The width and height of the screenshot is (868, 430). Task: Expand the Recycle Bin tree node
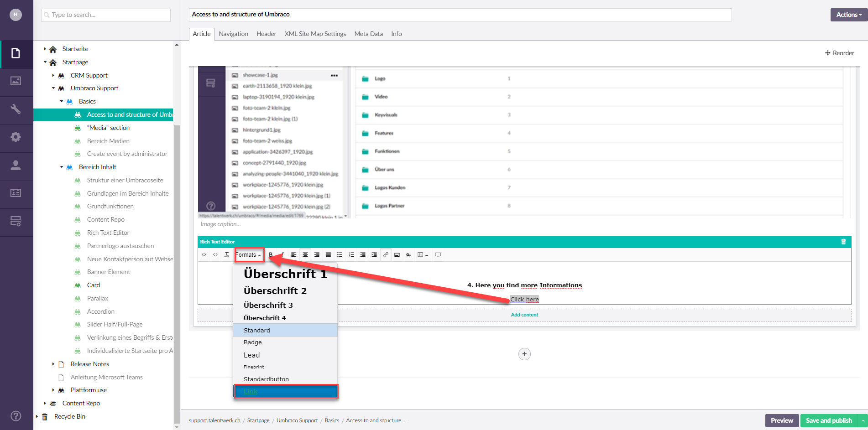[x=37, y=416]
